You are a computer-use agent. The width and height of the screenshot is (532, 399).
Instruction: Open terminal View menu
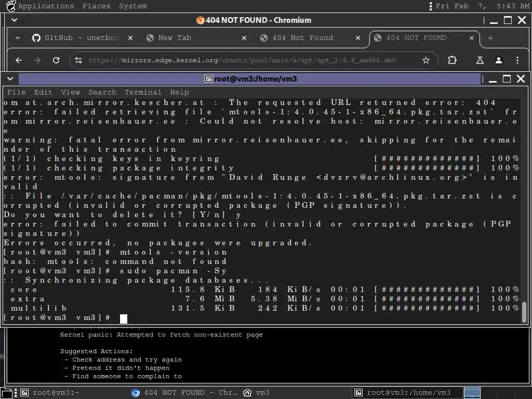[x=70, y=92]
